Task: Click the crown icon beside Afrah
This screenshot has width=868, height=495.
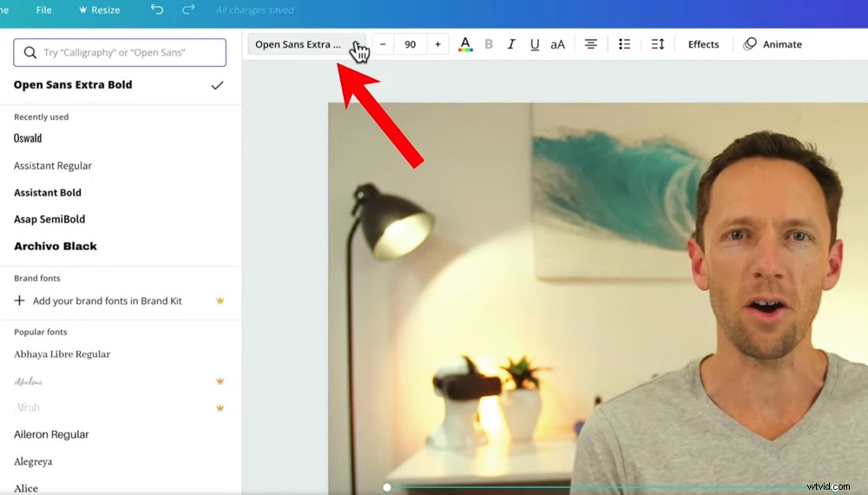Action: coord(220,408)
